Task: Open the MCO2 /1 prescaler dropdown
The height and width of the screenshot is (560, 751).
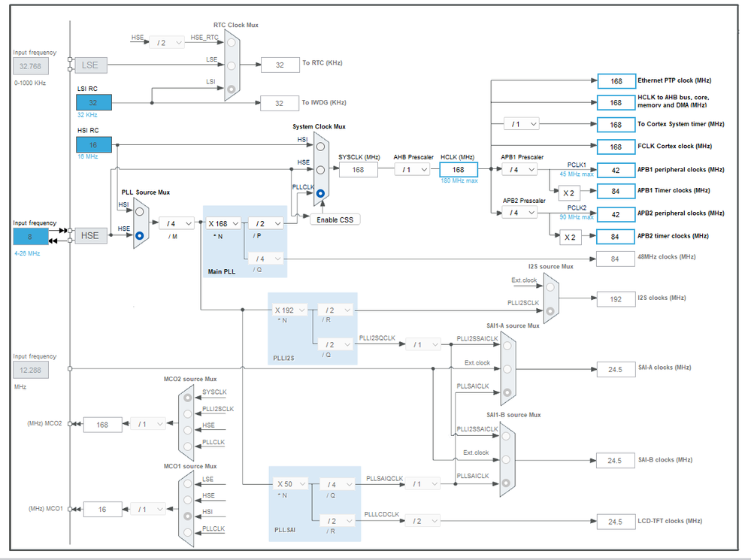Action: 148,424
